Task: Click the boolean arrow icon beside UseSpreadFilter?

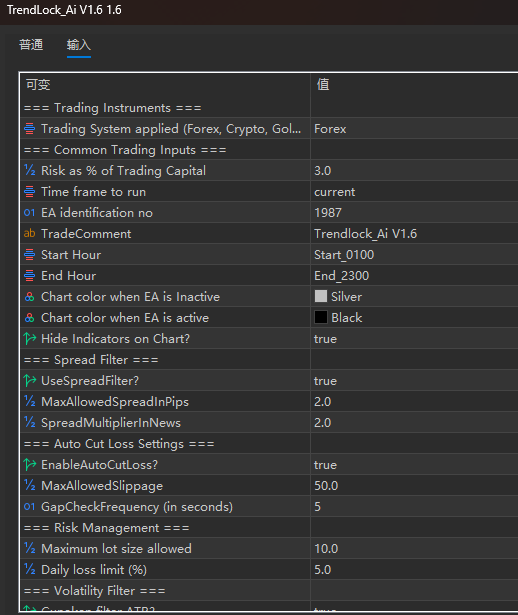Action: tap(29, 380)
